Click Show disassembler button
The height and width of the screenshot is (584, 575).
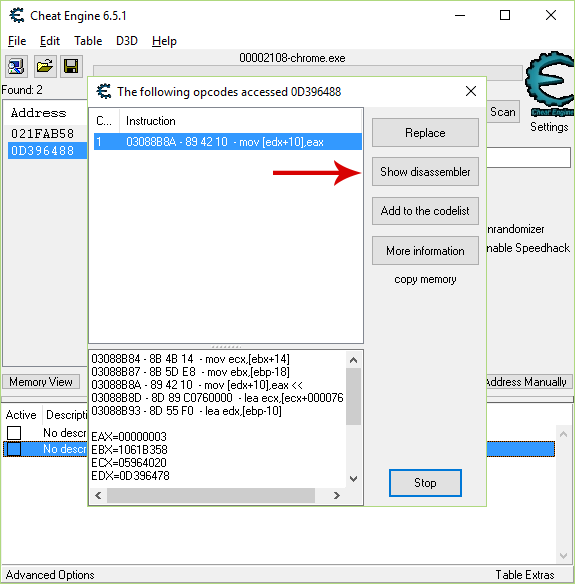pos(425,172)
